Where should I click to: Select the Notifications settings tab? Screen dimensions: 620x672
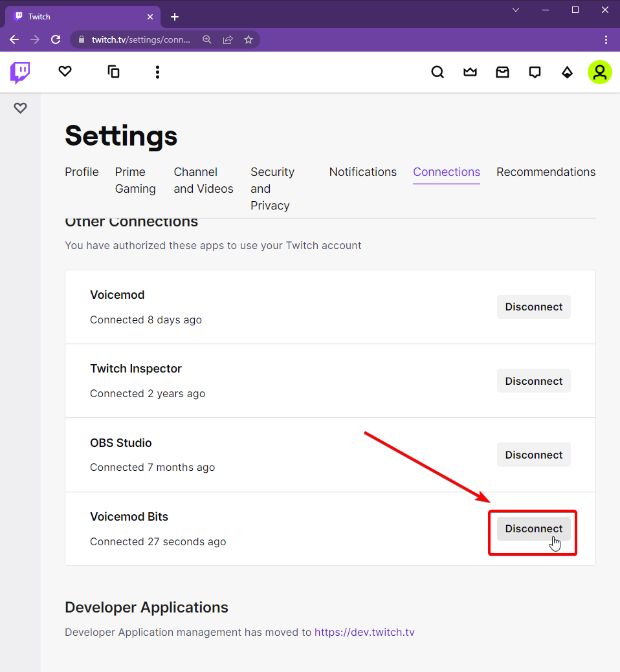[x=362, y=172]
